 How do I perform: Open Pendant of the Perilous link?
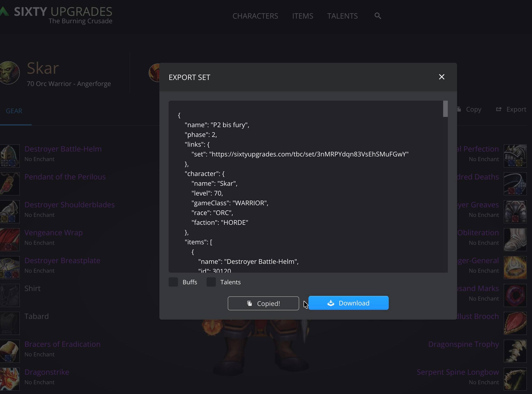pos(65,177)
